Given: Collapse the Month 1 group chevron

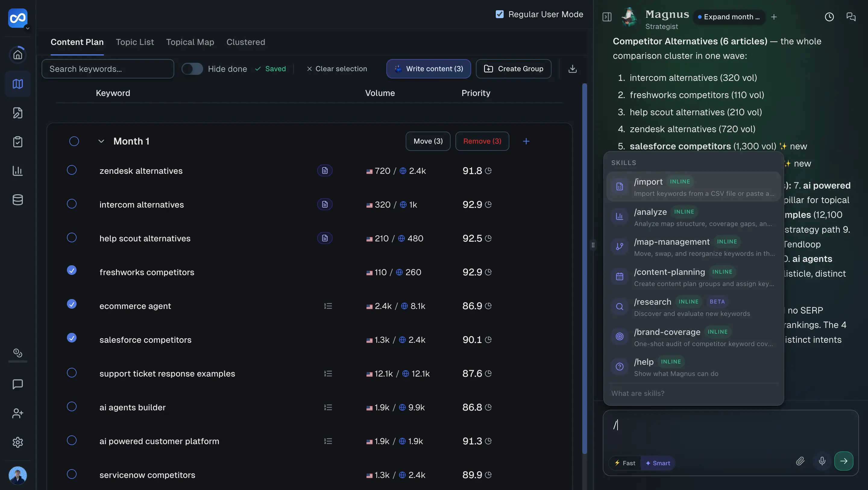Looking at the screenshot, I should [101, 141].
